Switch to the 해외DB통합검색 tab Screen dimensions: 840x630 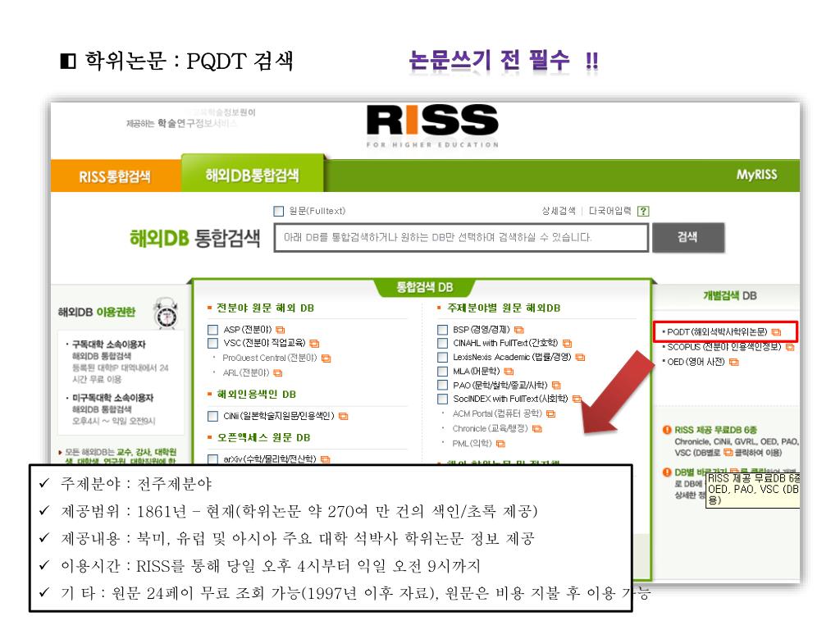coord(253,174)
